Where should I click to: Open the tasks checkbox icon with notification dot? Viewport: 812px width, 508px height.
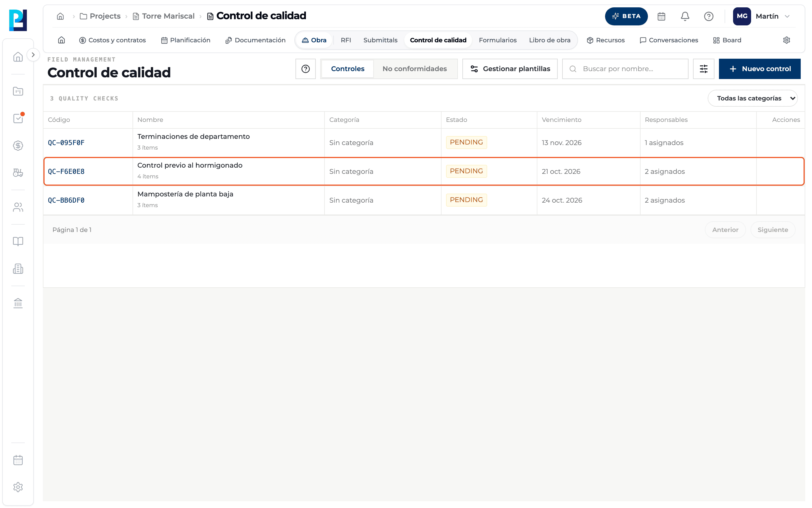[x=18, y=118]
